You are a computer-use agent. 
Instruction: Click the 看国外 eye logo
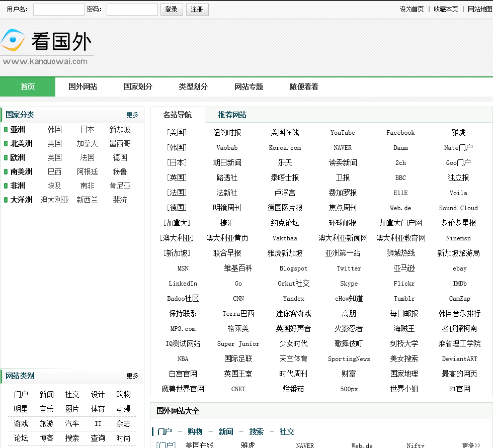click(x=13, y=41)
